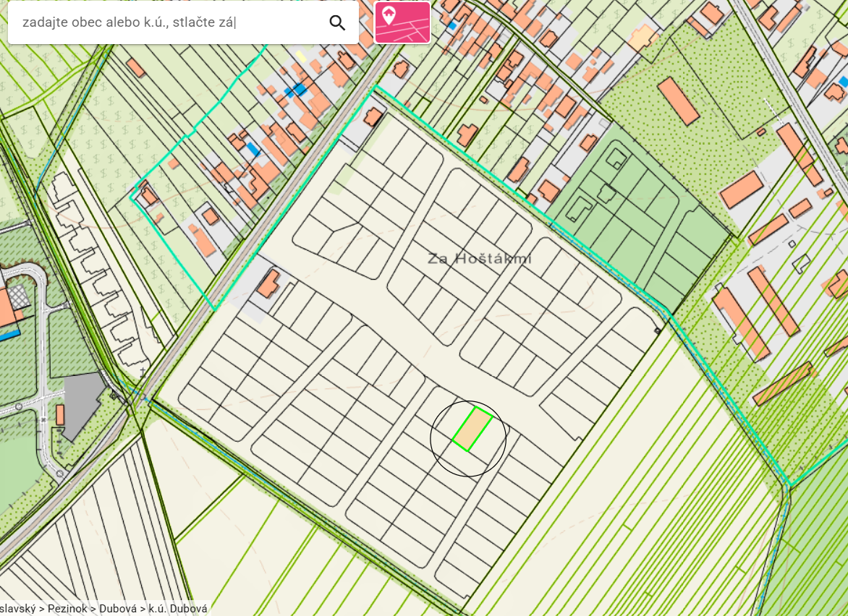Open the Pezinok breadcrumb link

click(67, 609)
